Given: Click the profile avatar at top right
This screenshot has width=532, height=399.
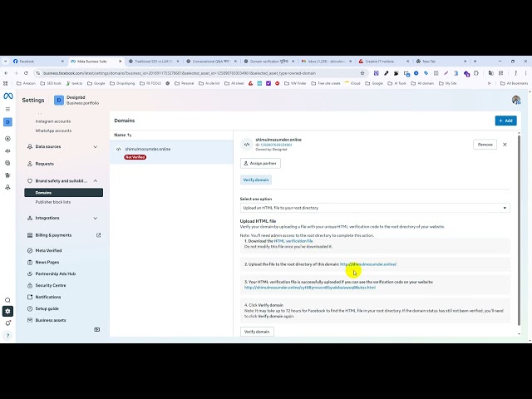Looking at the screenshot, I should (516, 100).
